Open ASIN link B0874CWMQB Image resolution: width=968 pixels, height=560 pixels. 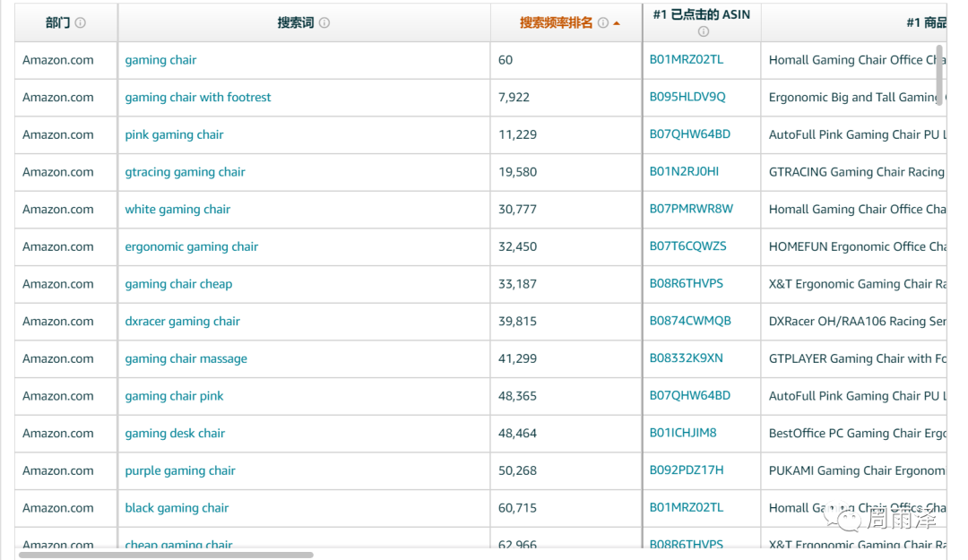(x=689, y=321)
